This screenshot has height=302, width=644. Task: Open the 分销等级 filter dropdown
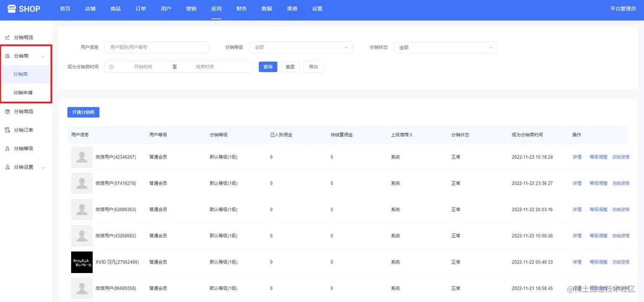301,47
